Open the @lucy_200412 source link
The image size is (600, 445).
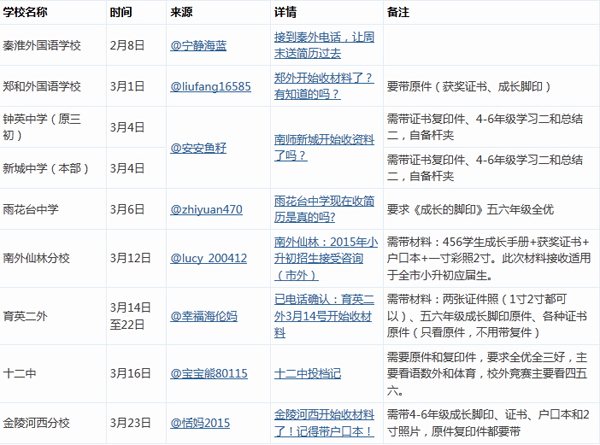pos(209,258)
